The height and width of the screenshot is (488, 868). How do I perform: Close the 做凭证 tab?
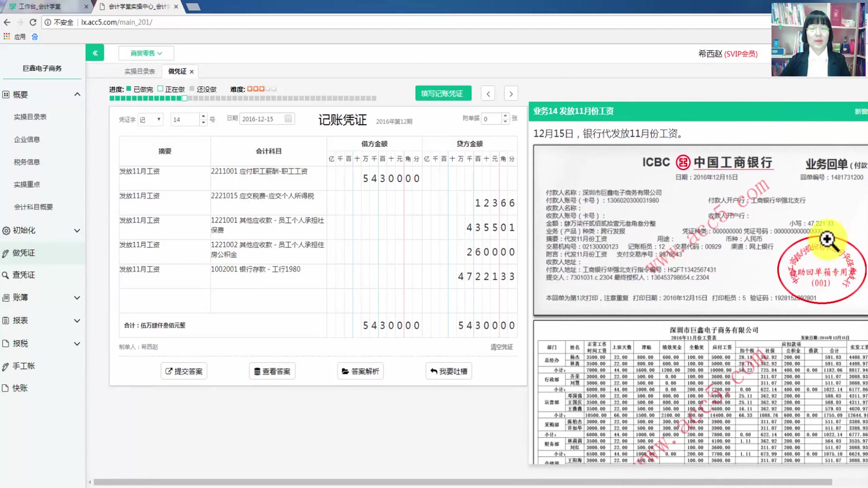[192, 72]
